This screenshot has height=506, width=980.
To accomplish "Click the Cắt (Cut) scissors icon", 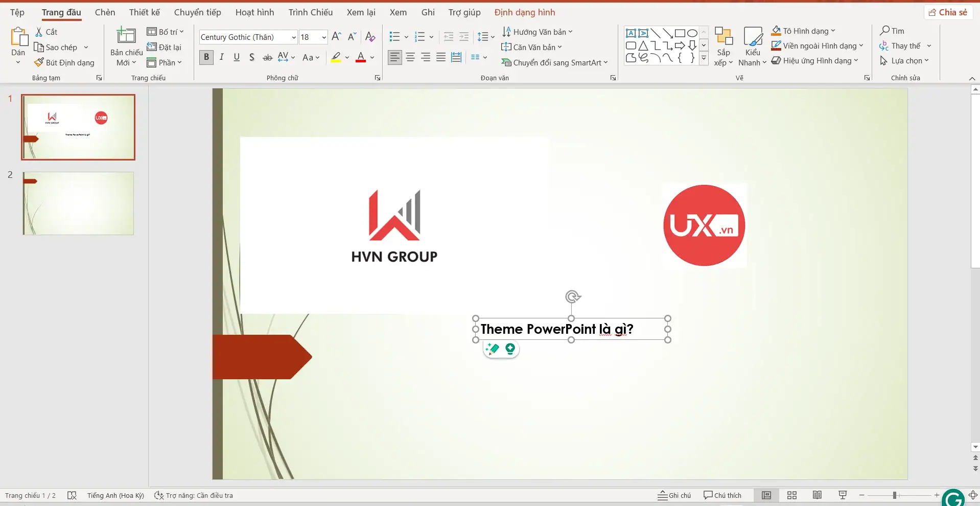I will 39,32.
